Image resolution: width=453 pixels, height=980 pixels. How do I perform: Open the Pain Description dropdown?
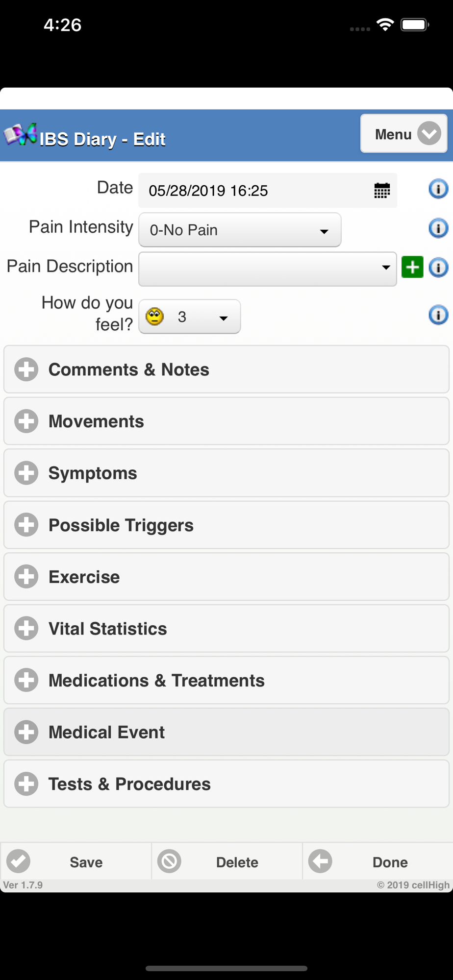pyautogui.click(x=267, y=269)
